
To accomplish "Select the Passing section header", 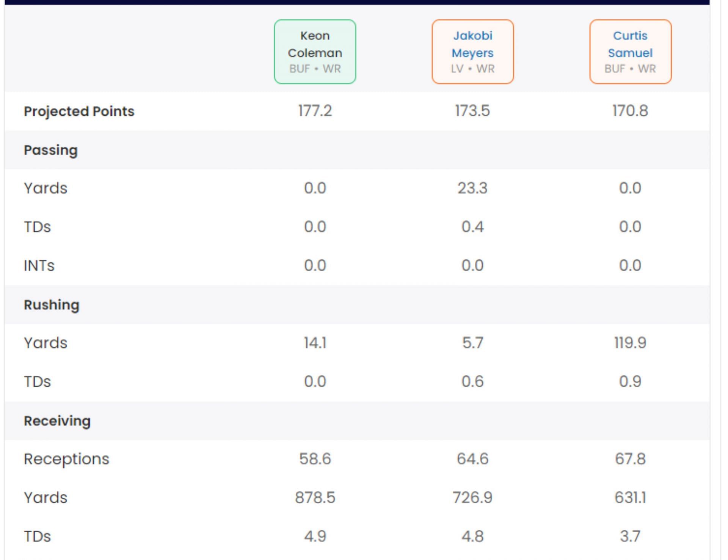I will click(51, 150).
